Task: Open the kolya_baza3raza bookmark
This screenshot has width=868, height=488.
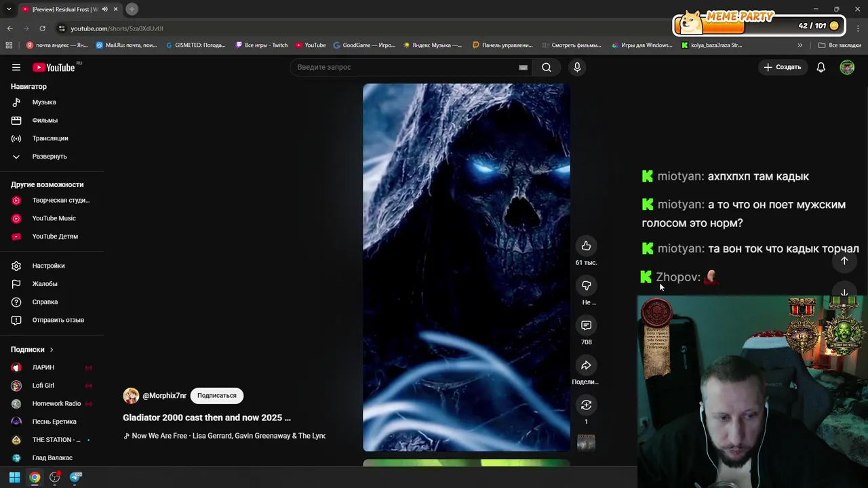Action: 712,45
